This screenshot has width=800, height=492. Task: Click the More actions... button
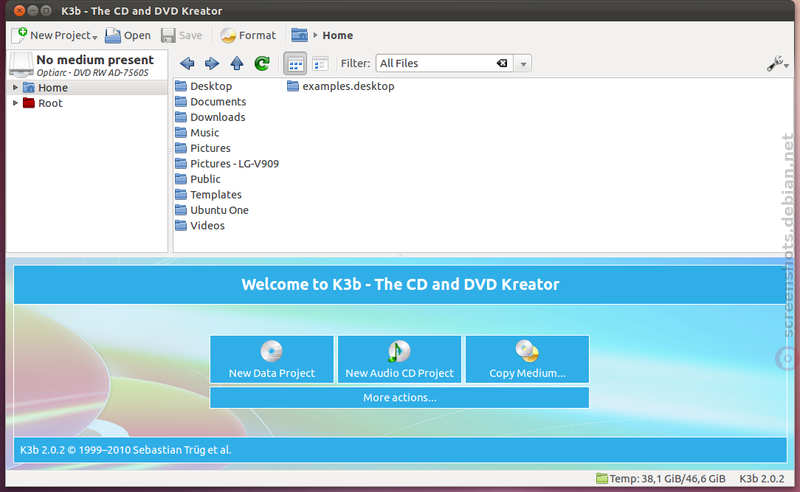(399, 398)
